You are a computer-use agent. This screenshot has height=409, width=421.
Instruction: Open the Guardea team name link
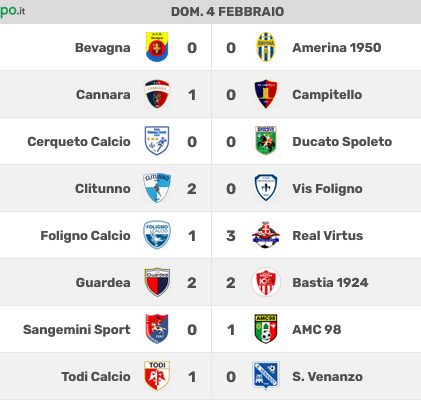(103, 283)
